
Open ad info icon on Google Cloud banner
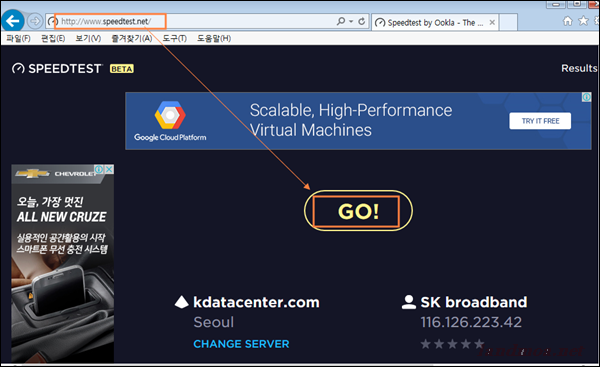pos(586,97)
